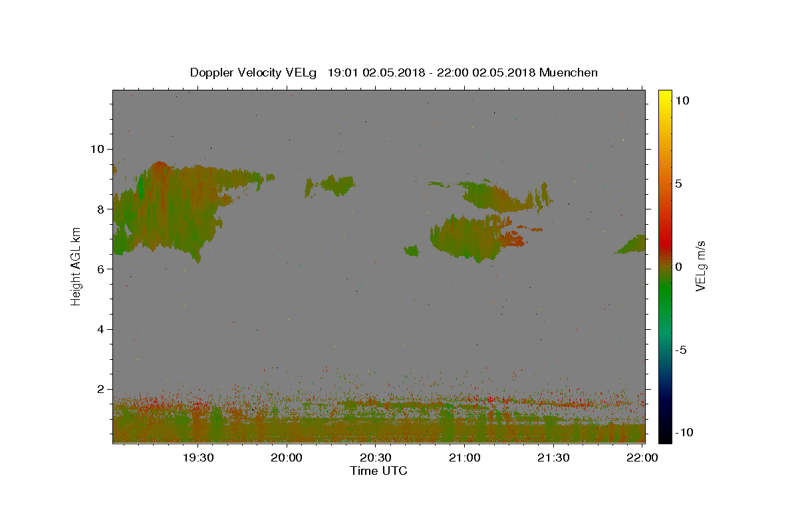
Task: Click the colorbar value 5 label
Action: tap(679, 184)
